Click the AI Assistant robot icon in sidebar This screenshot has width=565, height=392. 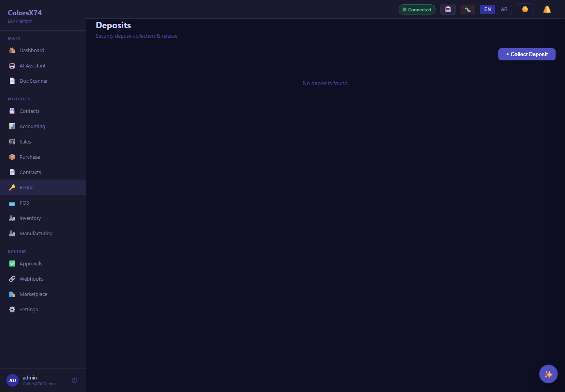click(12, 65)
